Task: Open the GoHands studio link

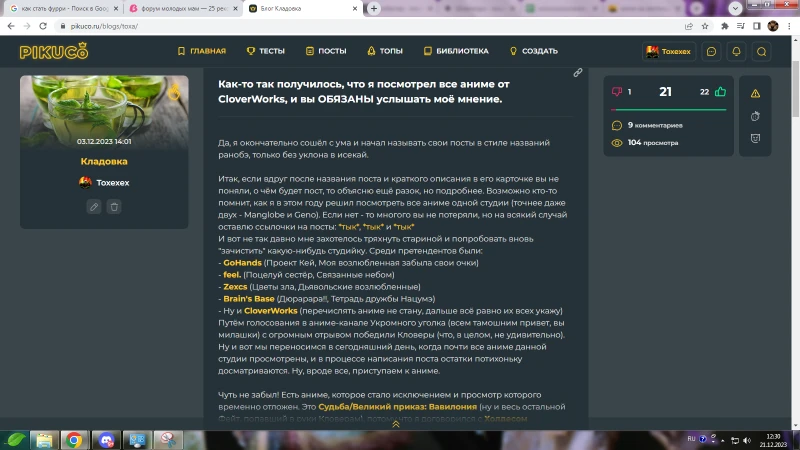Action: [242, 263]
